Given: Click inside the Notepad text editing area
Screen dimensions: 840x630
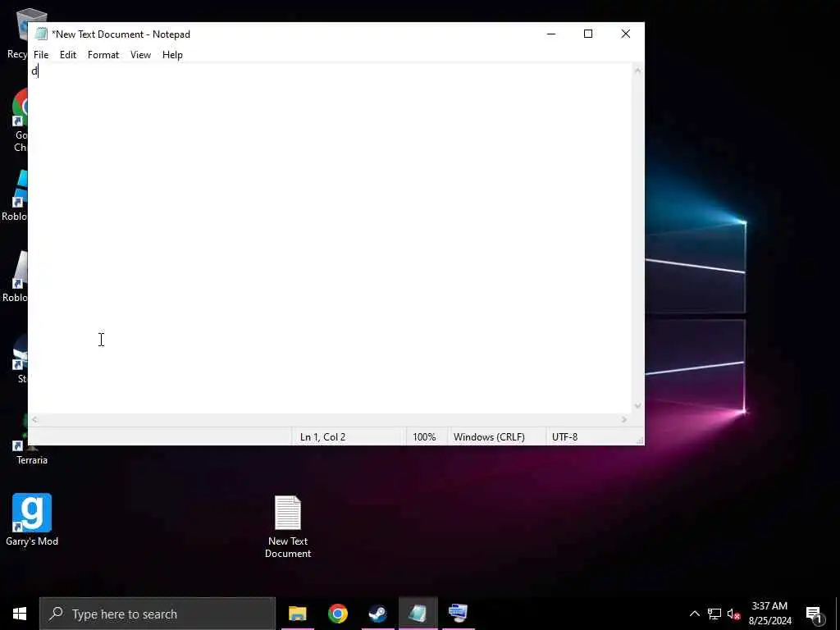Looking at the screenshot, I should [330, 239].
